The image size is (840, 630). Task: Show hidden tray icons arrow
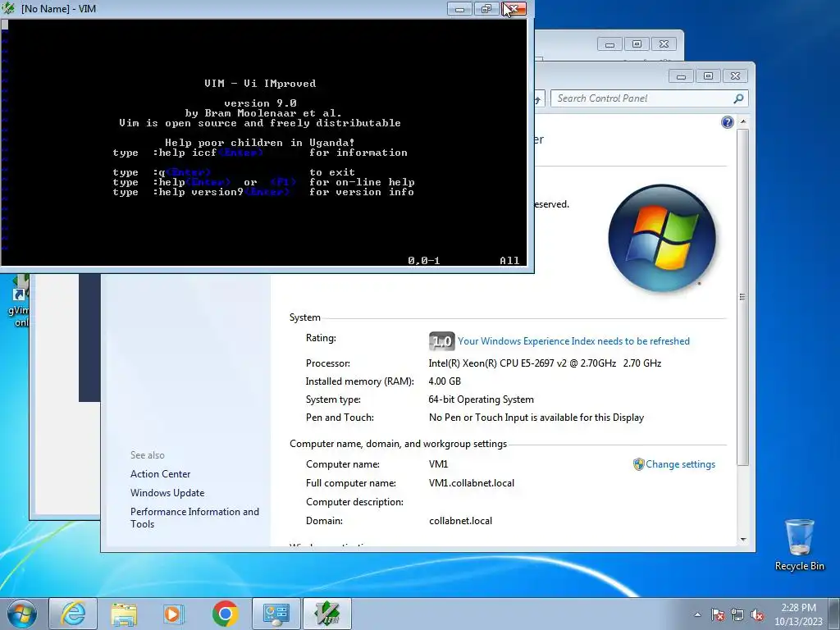pos(697,614)
